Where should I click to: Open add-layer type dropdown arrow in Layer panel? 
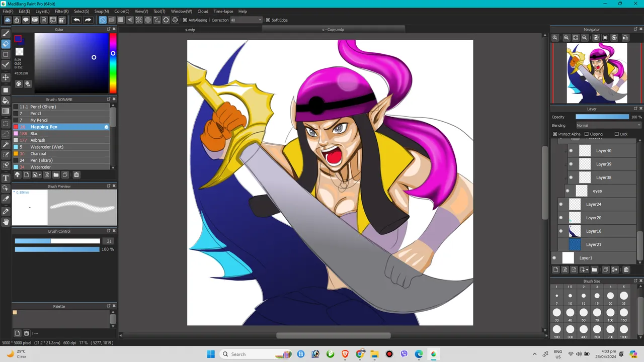[587, 270]
